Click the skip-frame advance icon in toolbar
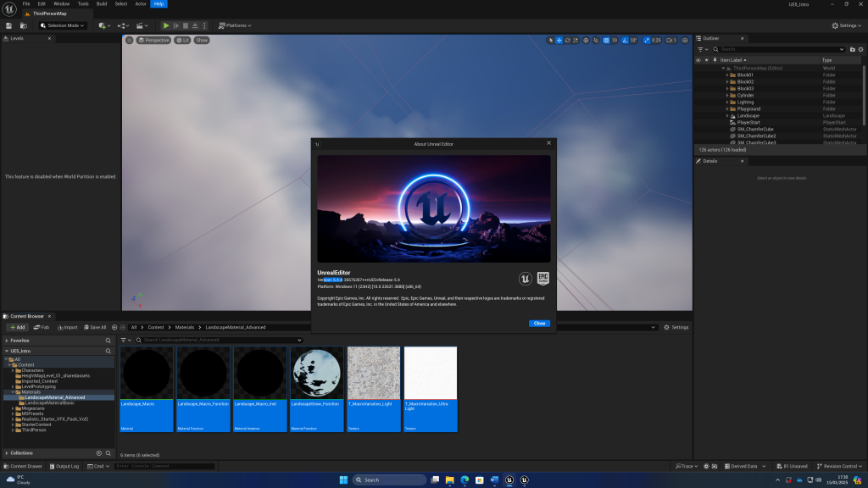 pyautogui.click(x=176, y=25)
